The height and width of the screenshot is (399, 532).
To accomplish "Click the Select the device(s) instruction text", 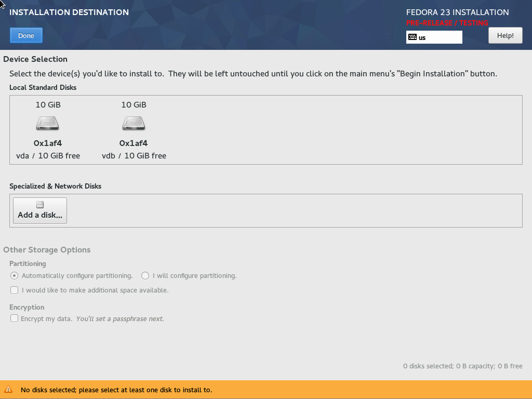I will pyautogui.click(x=253, y=74).
